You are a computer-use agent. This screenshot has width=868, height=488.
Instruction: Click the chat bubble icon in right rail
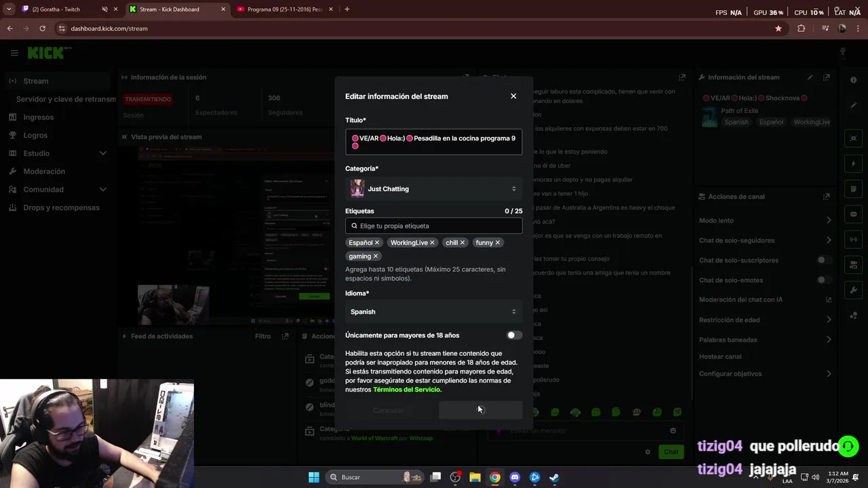[x=854, y=214]
